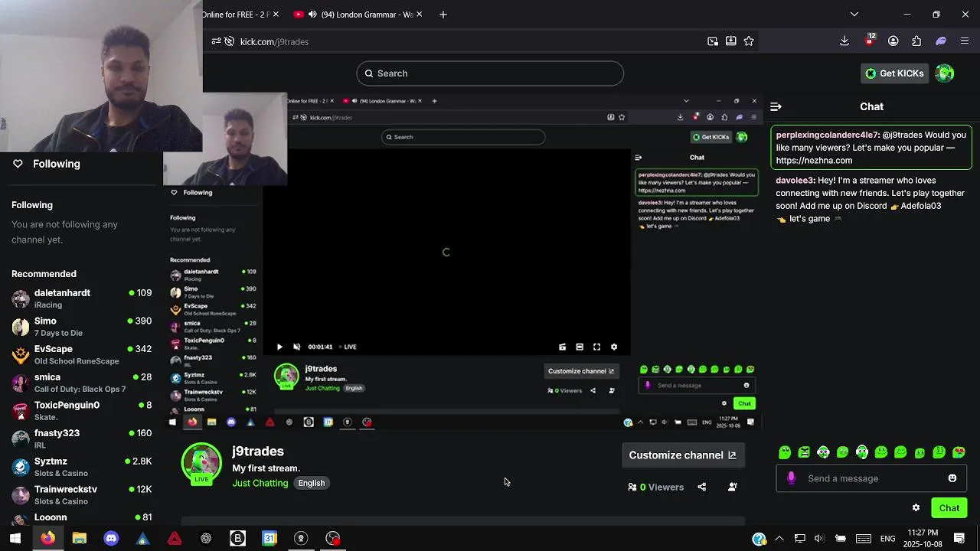Image resolution: width=980 pixels, height=551 pixels.
Task: Click the purple ghost extension icon
Action: point(941,41)
